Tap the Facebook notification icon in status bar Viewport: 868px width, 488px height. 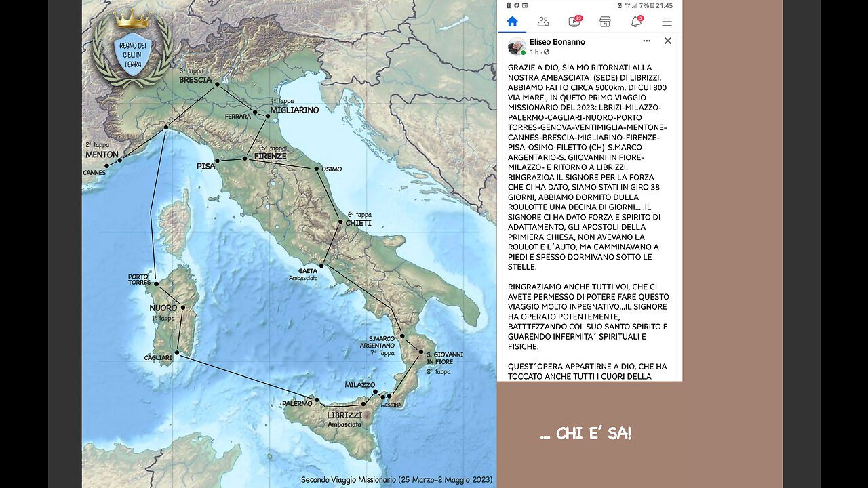(x=515, y=5)
